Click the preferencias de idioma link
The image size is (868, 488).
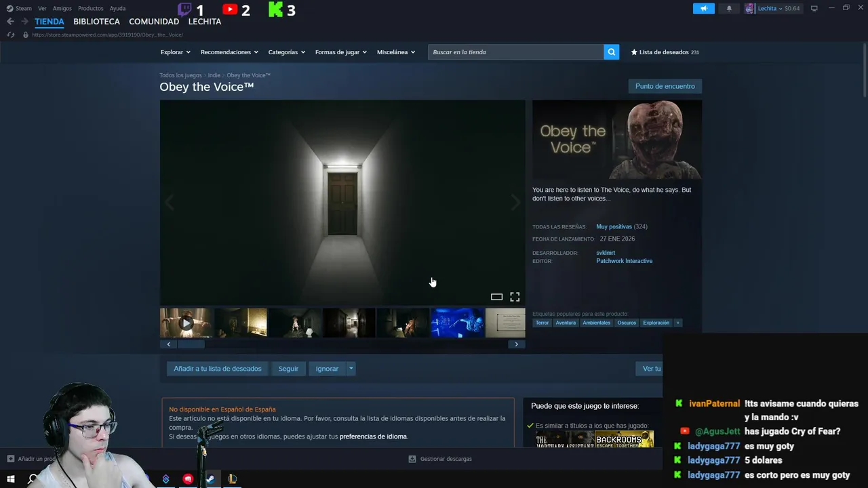[373, 436]
